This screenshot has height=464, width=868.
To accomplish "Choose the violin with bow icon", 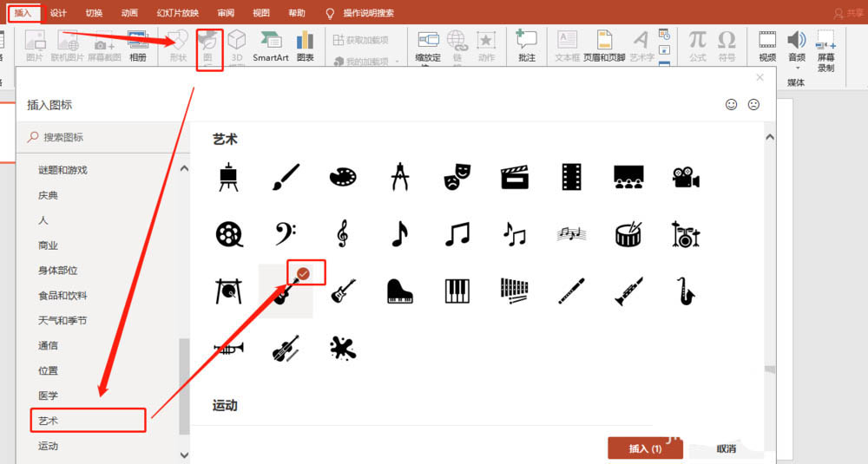I will click(x=286, y=349).
